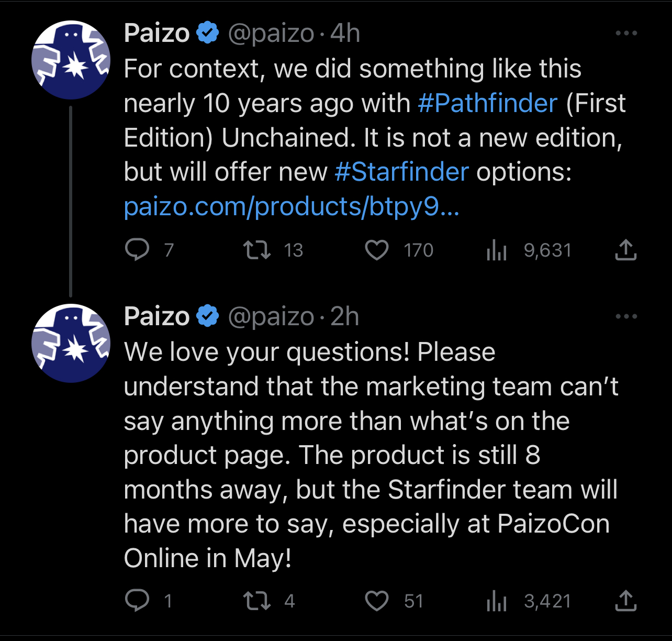
Task: View analytics showing 3,421 views
Action: pyautogui.click(x=497, y=601)
